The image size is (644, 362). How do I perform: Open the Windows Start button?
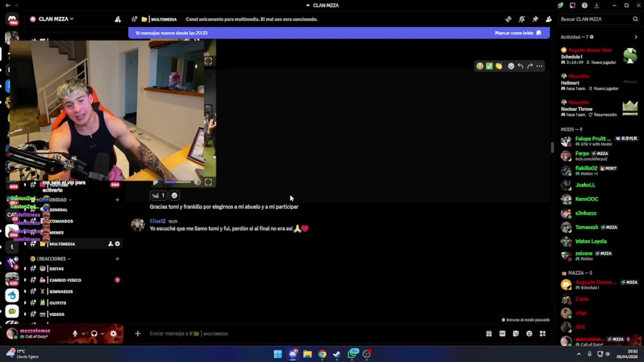(x=278, y=354)
